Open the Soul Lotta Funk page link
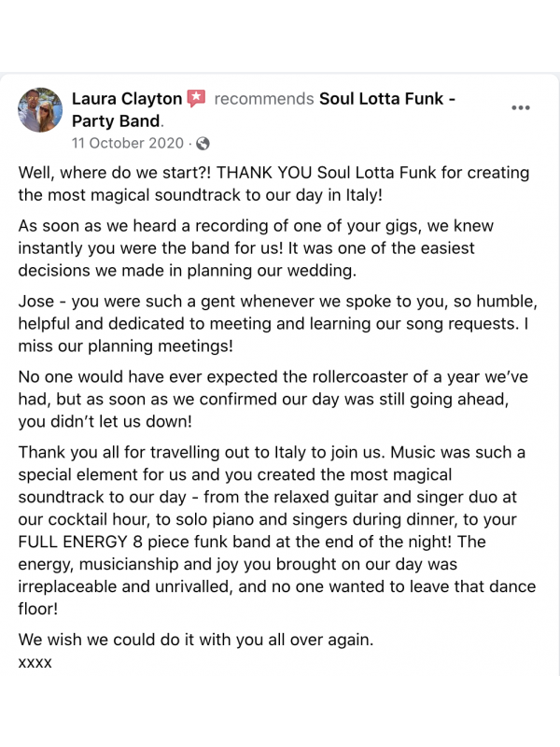This screenshot has height=747, width=560. (385, 98)
